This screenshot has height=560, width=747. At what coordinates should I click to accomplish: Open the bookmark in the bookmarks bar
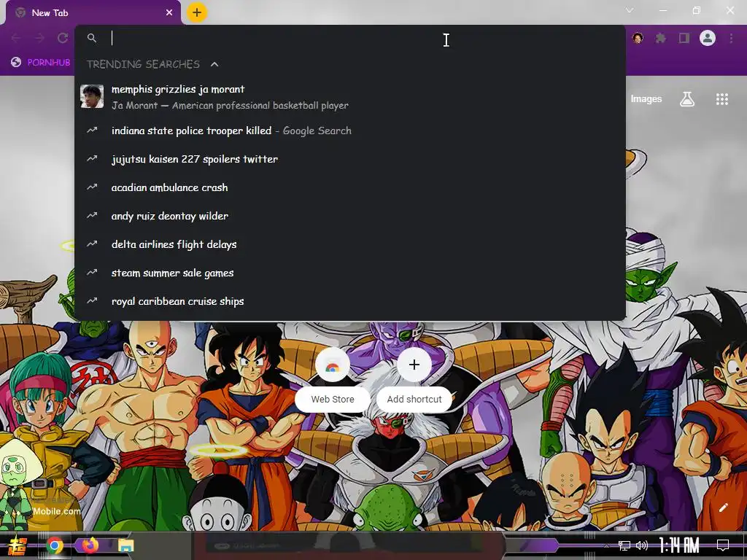(x=41, y=63)
